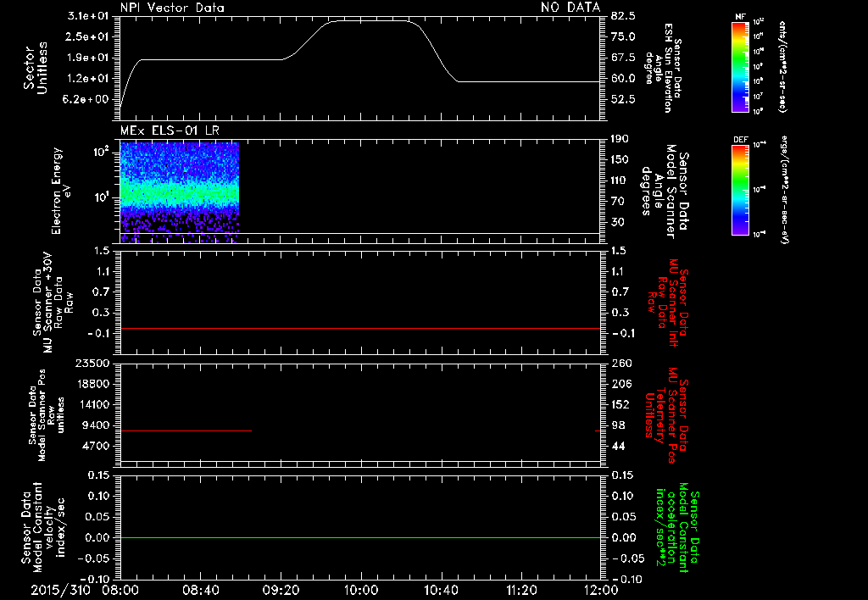Click the green "Model Constant acceleration" axis title
868x600 pixels.
coord(677,528)
